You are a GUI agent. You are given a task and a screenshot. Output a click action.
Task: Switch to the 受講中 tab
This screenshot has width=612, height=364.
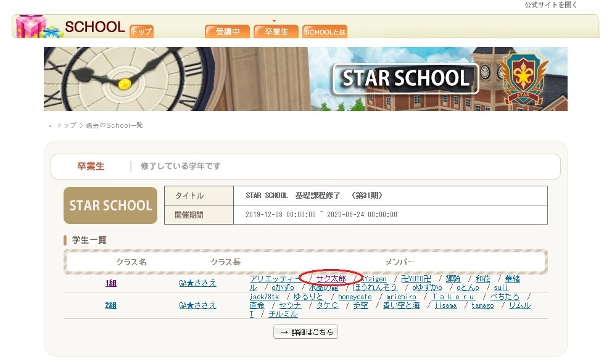[x=228, y=31]
